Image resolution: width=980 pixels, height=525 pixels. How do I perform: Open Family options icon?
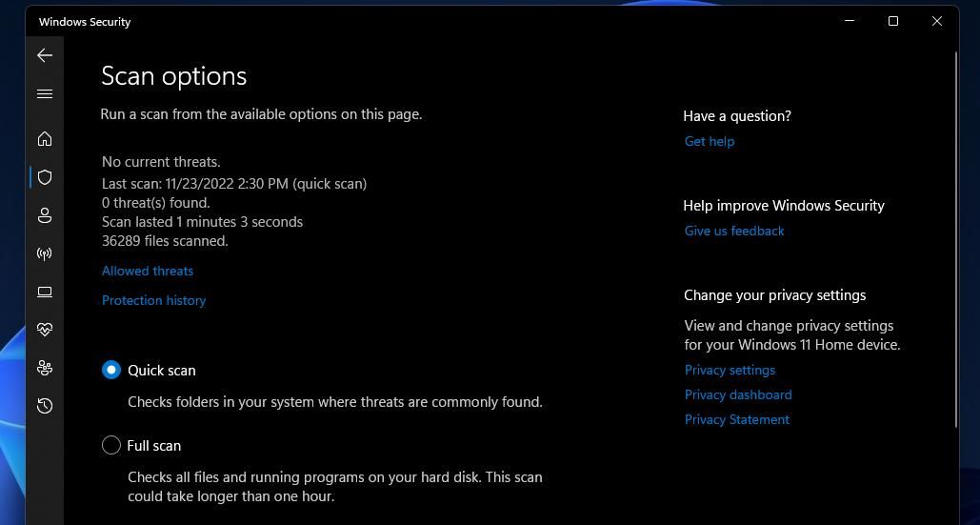point(45,368)
